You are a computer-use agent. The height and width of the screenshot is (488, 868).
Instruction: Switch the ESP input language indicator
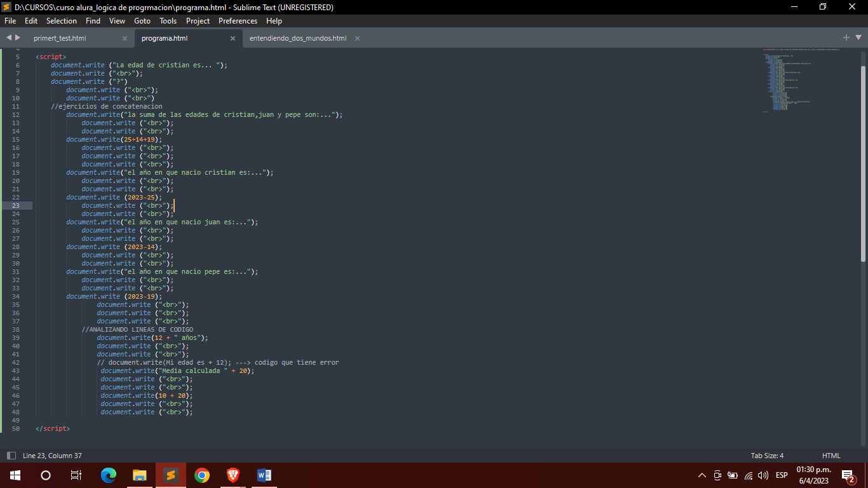click(782, 475)
